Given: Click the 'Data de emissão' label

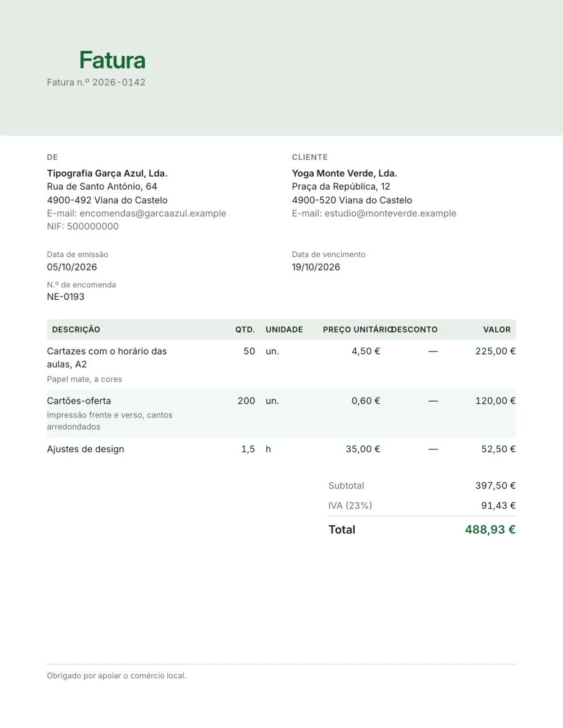Looking at the screenshot, I should 78,254.
